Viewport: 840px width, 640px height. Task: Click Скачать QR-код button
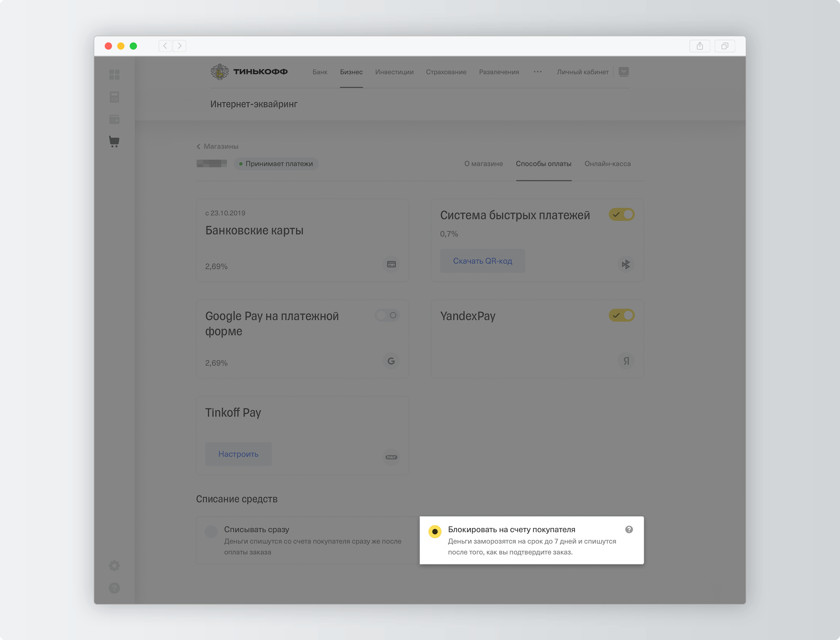pyautogui.click(x=482, y=261)
